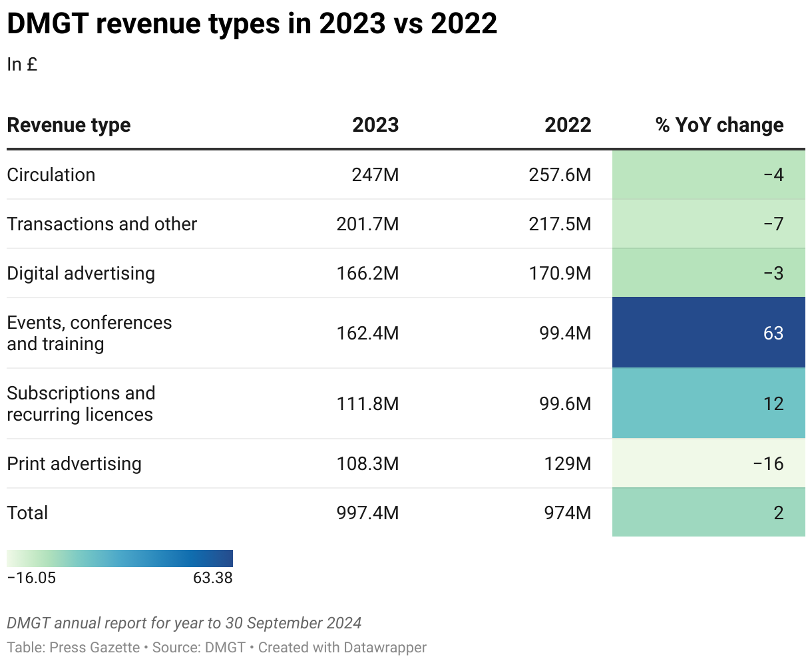Select the teal 12 change cell

pyautogui.click(x=708, y=403)
